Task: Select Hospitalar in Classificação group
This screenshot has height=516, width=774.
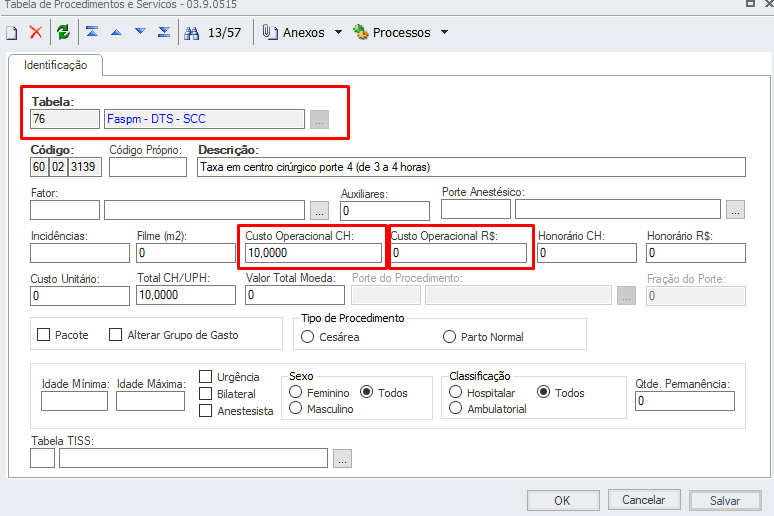Action: (x=456, y=392)
